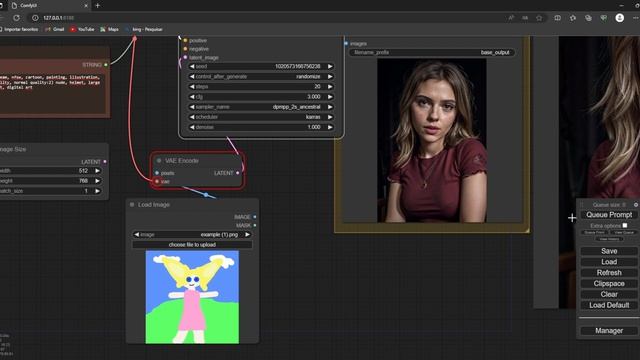Viewport: 640px width, 360px height.
Task: Click the Clear workflow button
Action: tap(609, 294)
